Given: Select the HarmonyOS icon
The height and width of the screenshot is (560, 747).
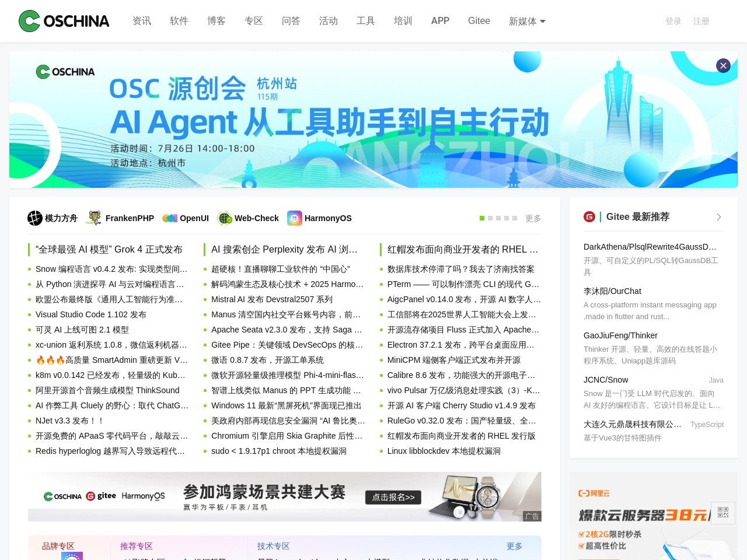Looking at the screenshot, I should (294, 218).
